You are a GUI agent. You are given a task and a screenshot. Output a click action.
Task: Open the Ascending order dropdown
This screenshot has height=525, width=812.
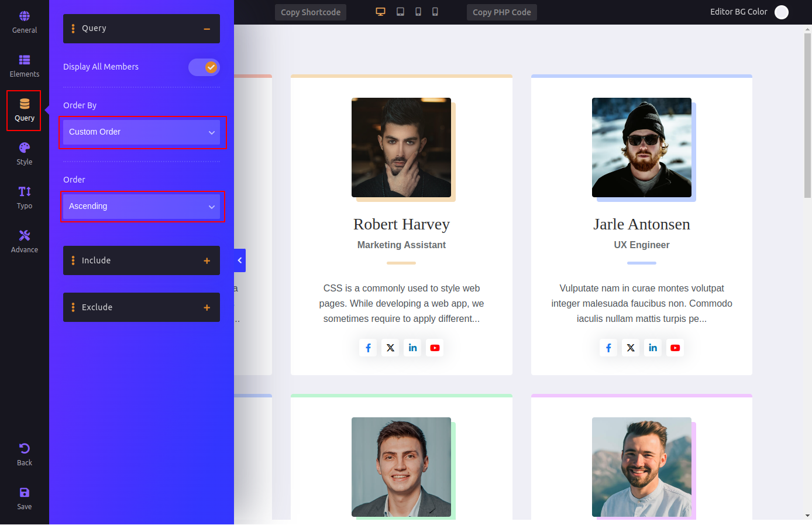click(142, 207)
